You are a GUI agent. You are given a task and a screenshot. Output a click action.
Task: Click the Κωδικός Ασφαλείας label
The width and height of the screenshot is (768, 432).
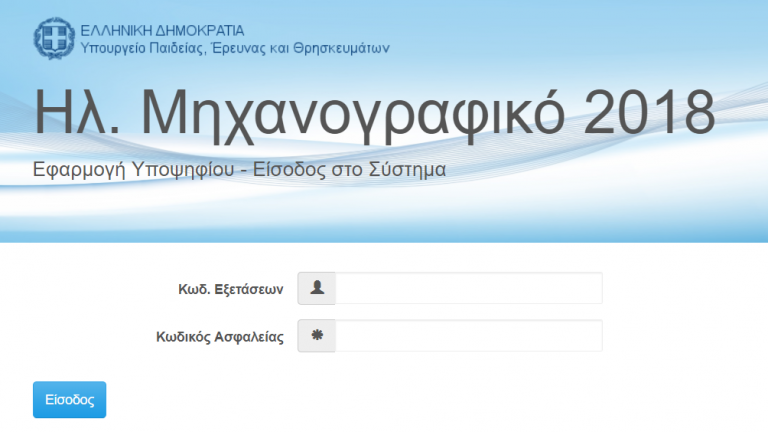click(x=220, y=337)
